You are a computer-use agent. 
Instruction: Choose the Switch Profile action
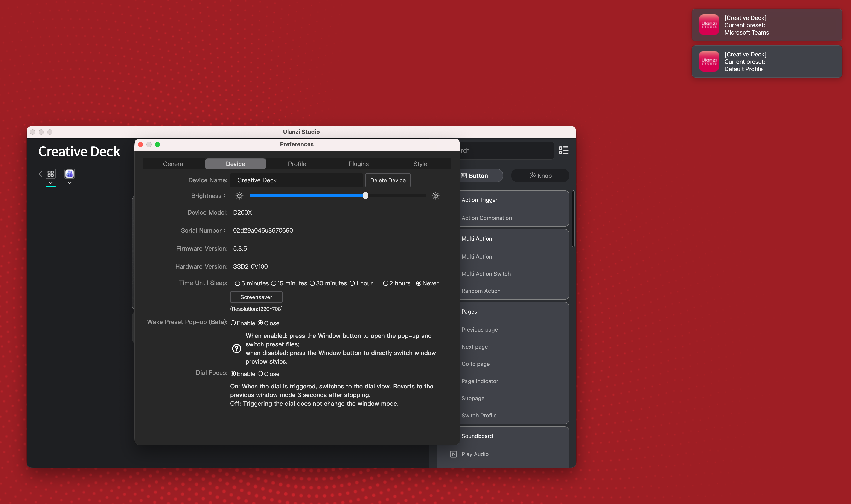click(x=479, y=416)
